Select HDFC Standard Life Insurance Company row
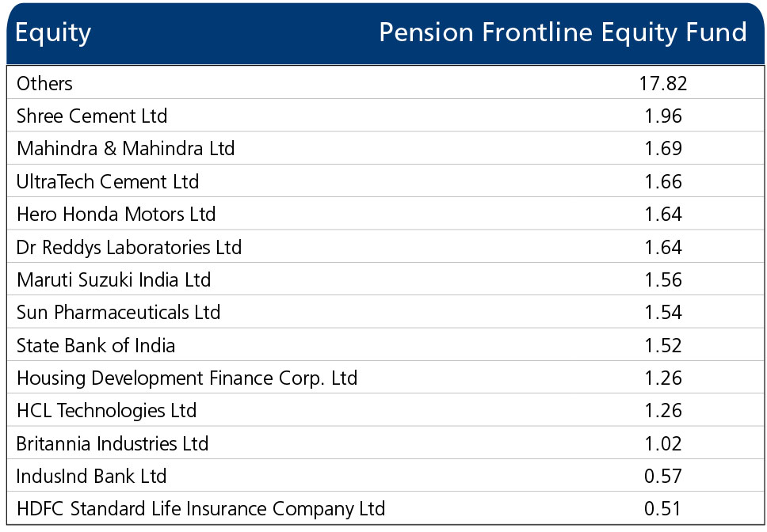This screenshot has height=532, width=767. tap(385, 508)
